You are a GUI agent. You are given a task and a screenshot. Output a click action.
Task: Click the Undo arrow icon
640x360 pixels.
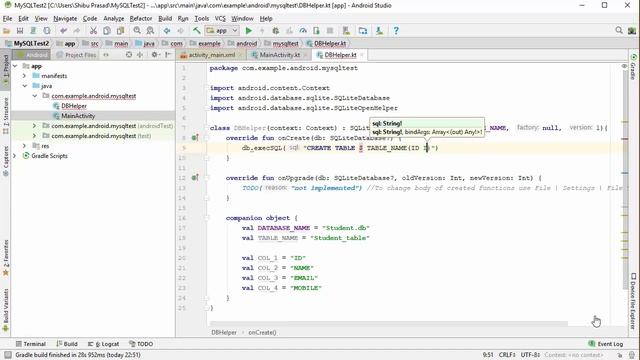click(63, 31)
